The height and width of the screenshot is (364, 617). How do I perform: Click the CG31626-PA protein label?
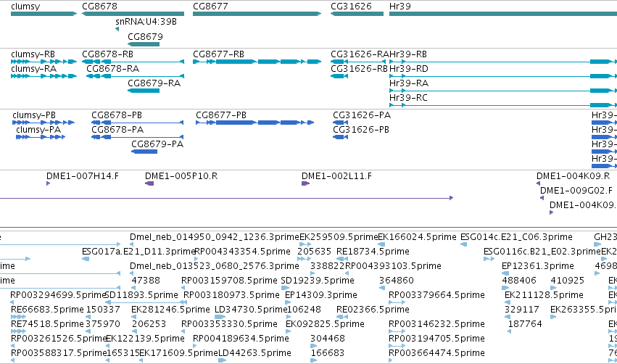click(x=362, y=115)
